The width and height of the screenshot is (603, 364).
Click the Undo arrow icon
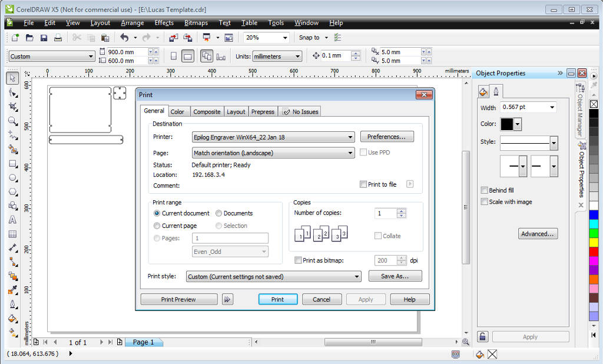click(124, 38)
